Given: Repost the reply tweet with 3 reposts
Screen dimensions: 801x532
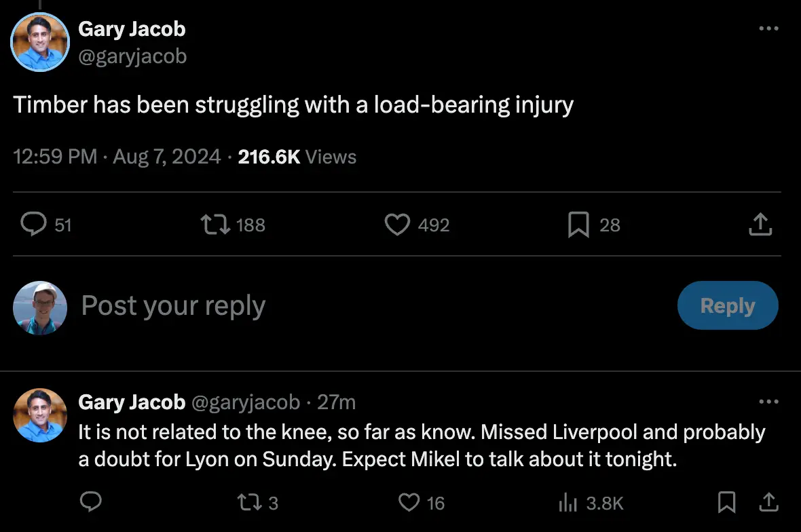Looking at the screenshot, I should 247,502.
